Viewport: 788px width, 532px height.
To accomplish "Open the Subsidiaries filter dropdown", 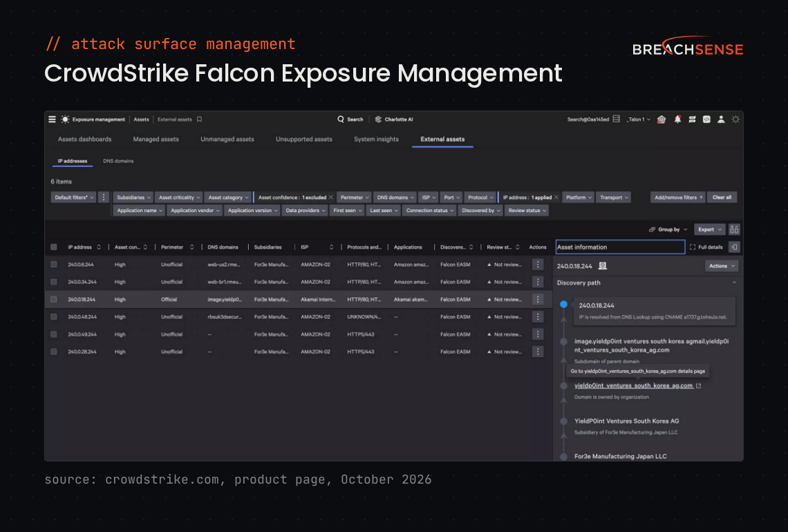I will pos(133,198).
